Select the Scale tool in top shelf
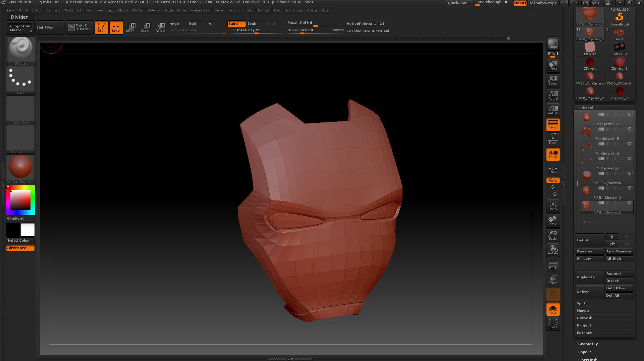This screenshot has height=361, width=644. click(145, 27)
